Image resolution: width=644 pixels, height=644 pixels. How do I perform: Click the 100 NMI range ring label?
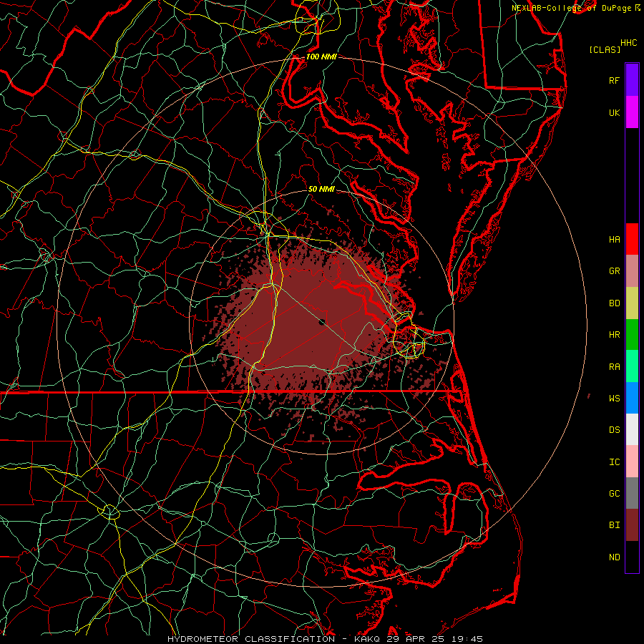tap(321, 57)
